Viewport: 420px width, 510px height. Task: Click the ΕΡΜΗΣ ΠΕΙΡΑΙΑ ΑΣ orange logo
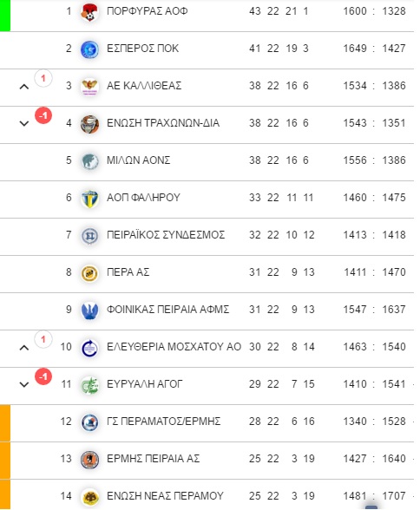click(89, 460)
